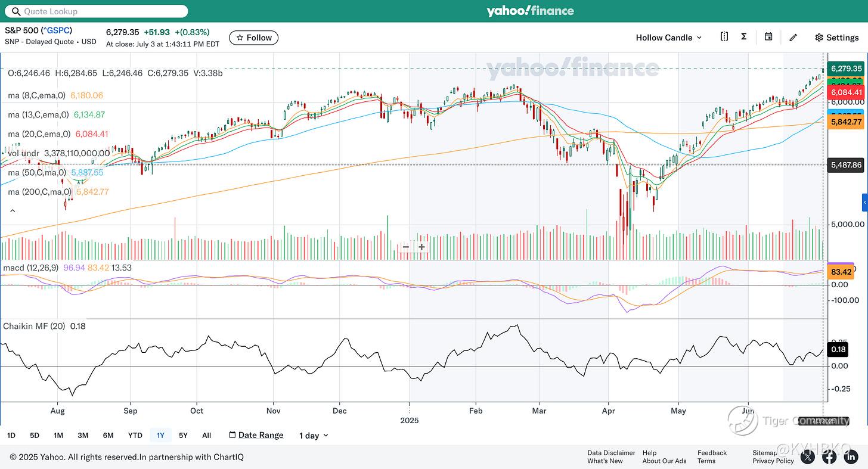Screen dimensions: 868x469
Task: Open the X (Twitter) social icon
Action: click(808, 457)
